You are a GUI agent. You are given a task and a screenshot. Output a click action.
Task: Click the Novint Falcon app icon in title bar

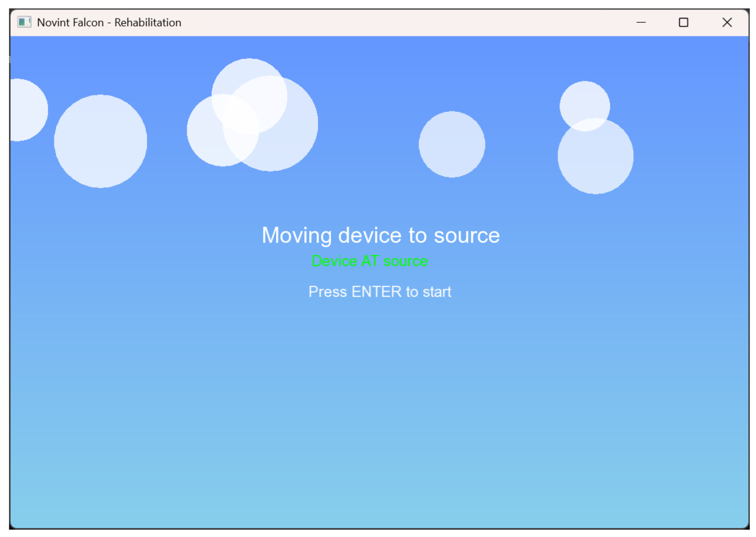coord(24,22)
